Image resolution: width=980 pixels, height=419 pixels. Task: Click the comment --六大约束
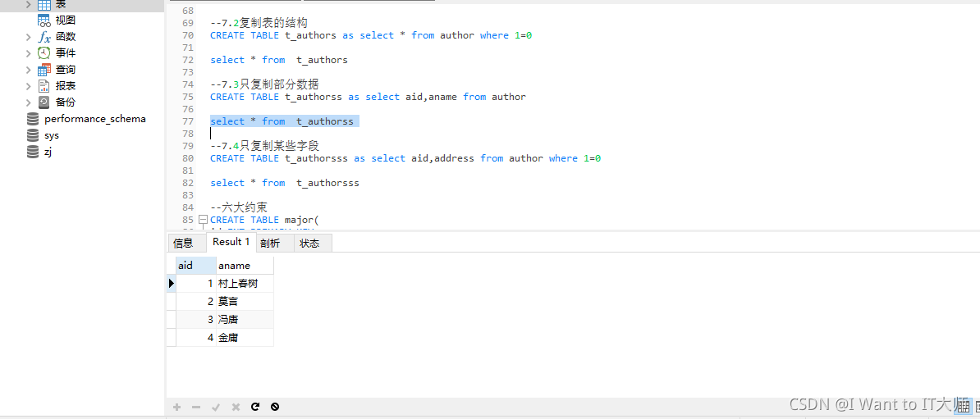[239, 207]
